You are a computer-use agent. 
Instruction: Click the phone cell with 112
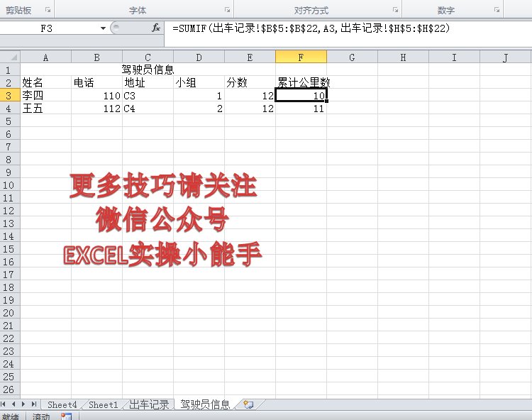(x=96, y=109)
